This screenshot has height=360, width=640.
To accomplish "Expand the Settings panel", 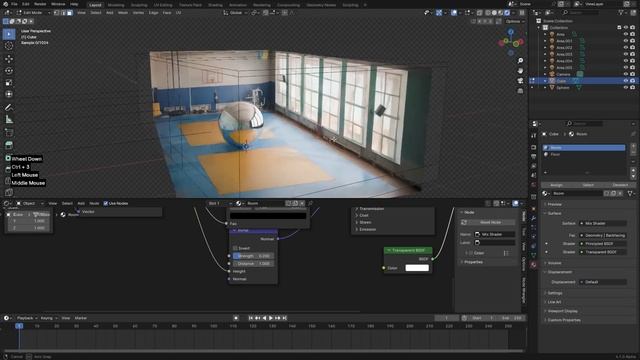I will (554, 293).
